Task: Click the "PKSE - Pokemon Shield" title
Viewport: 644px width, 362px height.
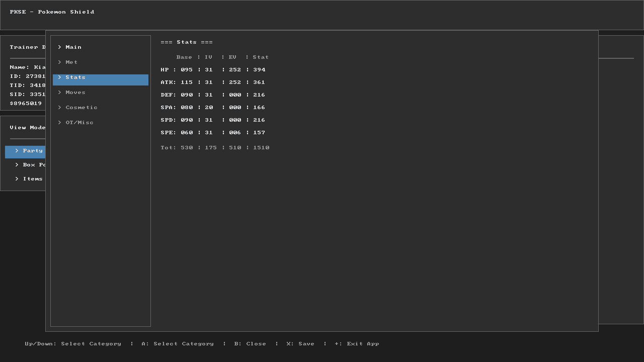Action: click(x=52, y=12)
